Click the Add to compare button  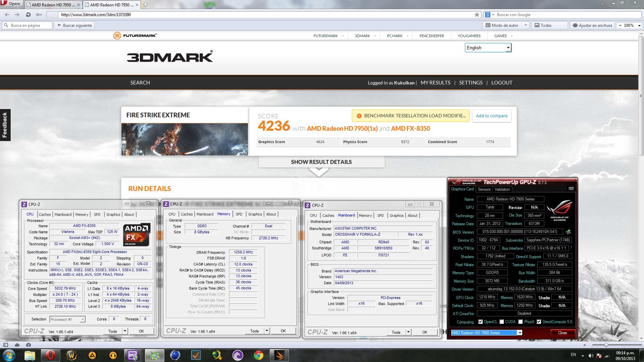(491, 116)
